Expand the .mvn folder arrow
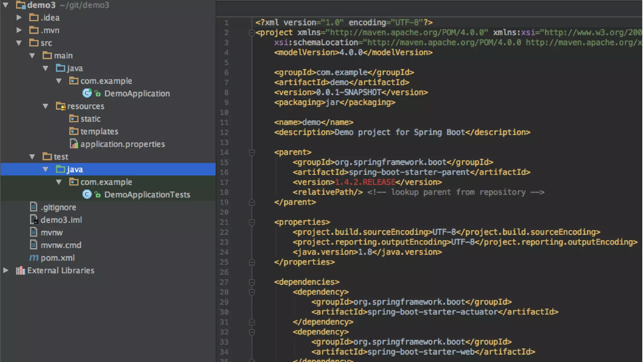 pyautogui.click(x=19, y=30)
